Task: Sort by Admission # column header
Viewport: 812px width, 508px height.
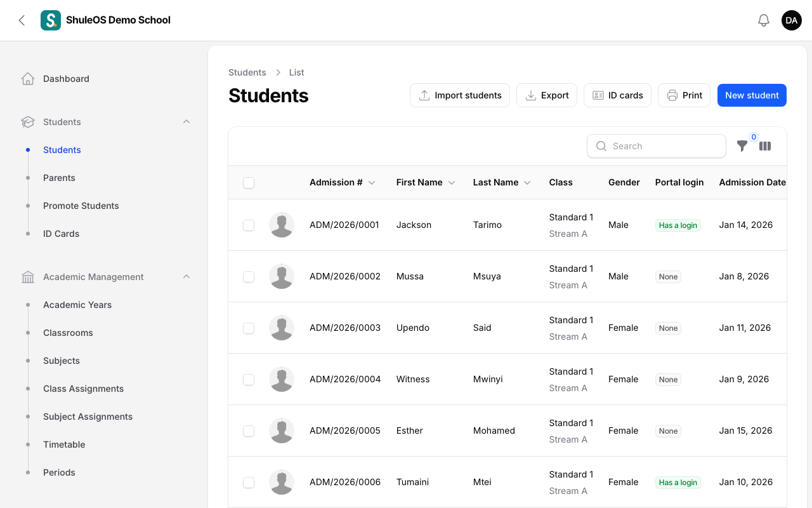Action: [343, 182]
